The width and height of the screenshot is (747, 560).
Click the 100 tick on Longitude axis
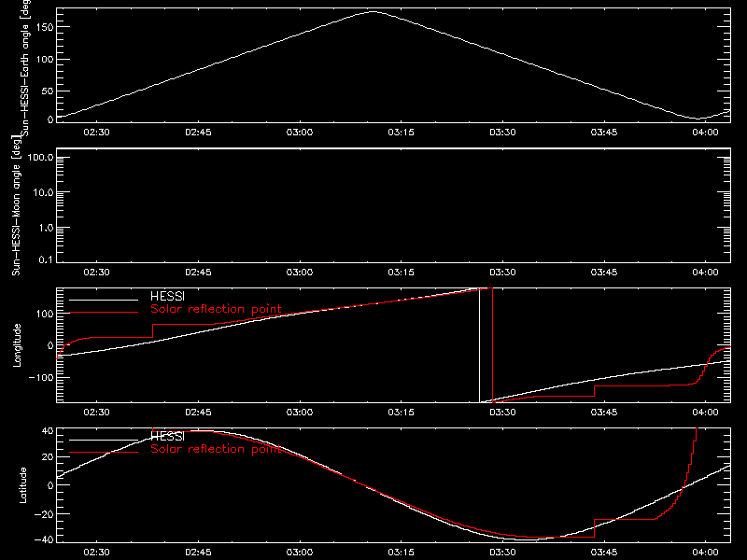click(45, 314)
